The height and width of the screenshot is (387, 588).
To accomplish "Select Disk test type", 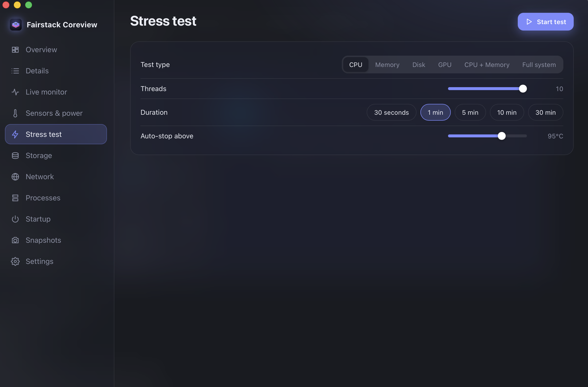I will tap(419, 65).
